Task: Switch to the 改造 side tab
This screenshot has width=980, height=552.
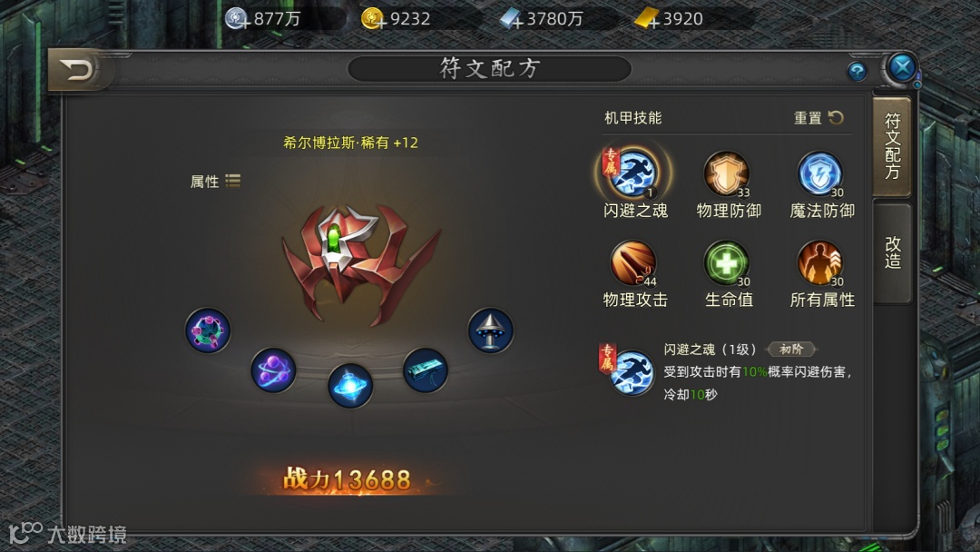Action: [893, 253]
